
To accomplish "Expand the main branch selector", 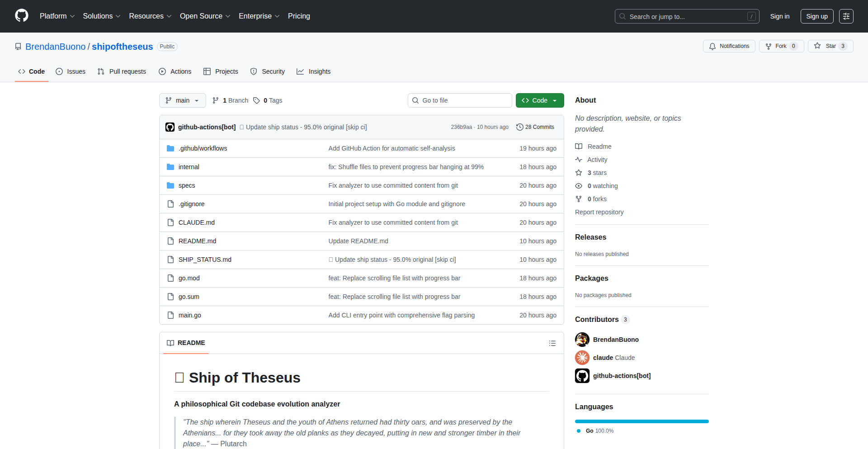I will [182, 100].
